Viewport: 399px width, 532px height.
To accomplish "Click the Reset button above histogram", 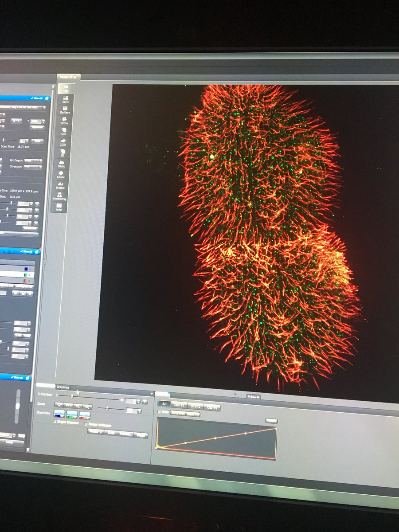I will point(271,421).
